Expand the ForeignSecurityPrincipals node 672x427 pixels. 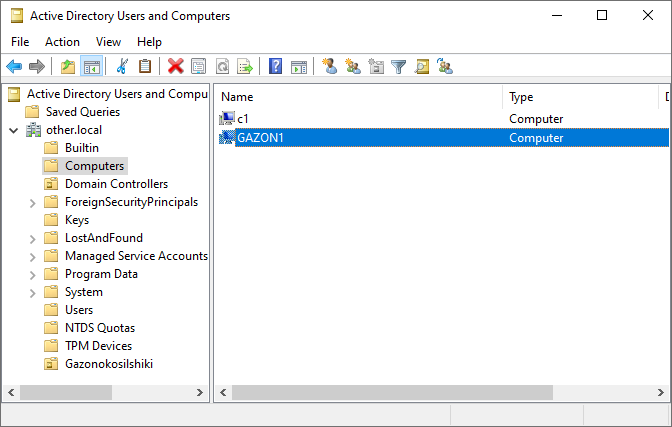[x=33, y=203]
